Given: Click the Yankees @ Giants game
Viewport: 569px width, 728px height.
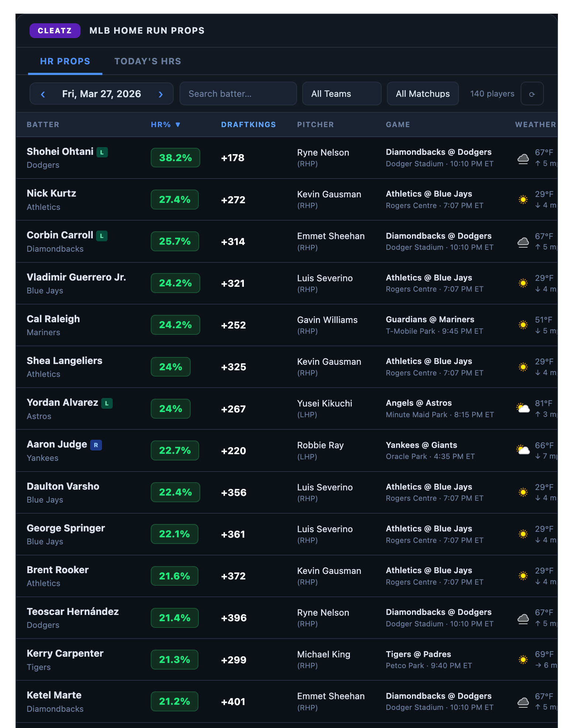Looking at the screenshot, I should coord(422,445).
